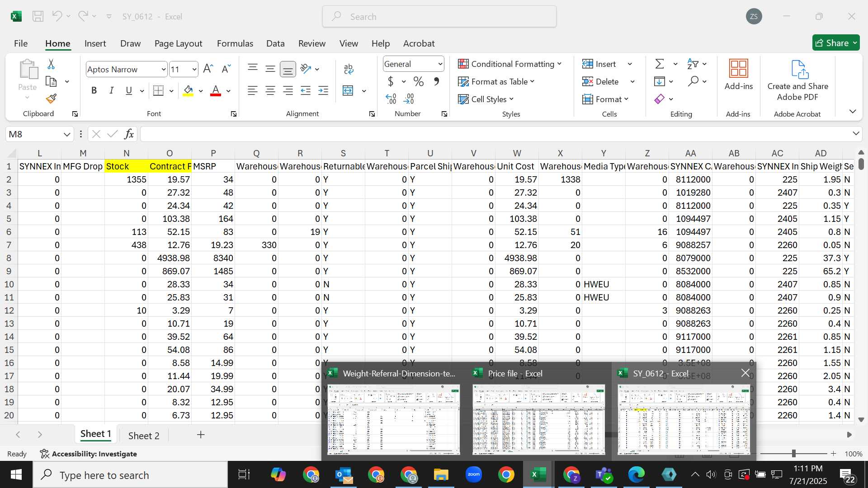Click the Fill down arrow icon
Image resolution: width=868 pixels, height=488 pixels.
[x=660, y=82]
